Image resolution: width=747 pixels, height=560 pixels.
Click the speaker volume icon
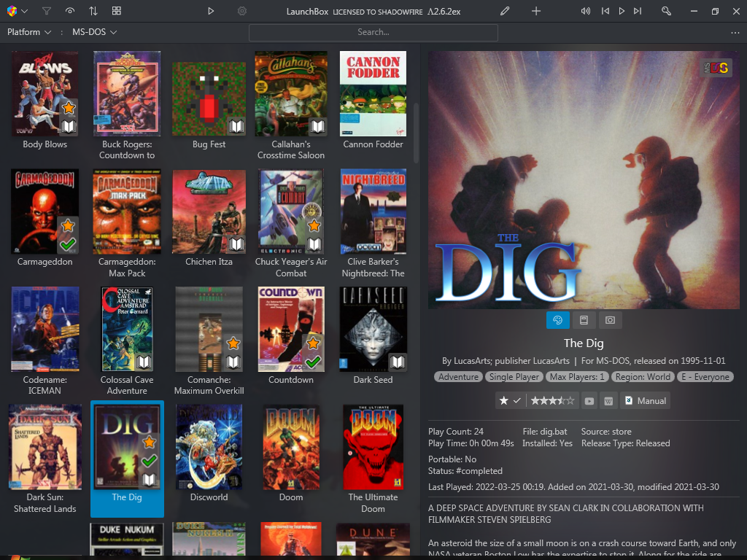586,11
